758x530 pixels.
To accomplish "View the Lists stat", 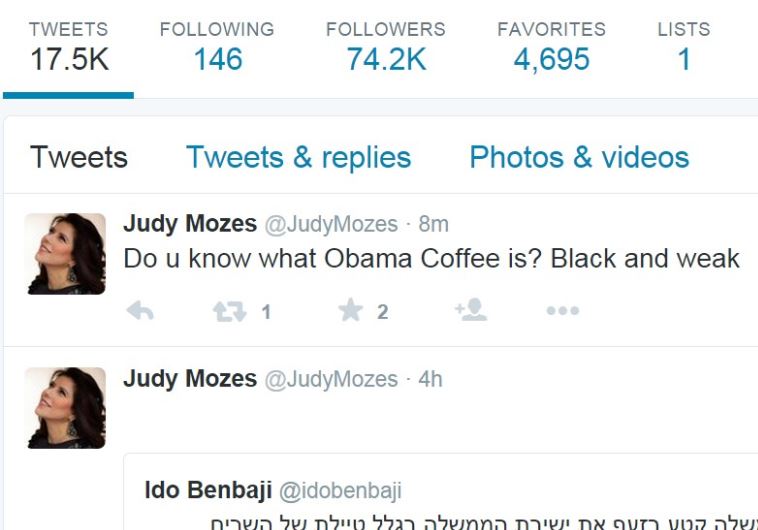I will point(684,47).
